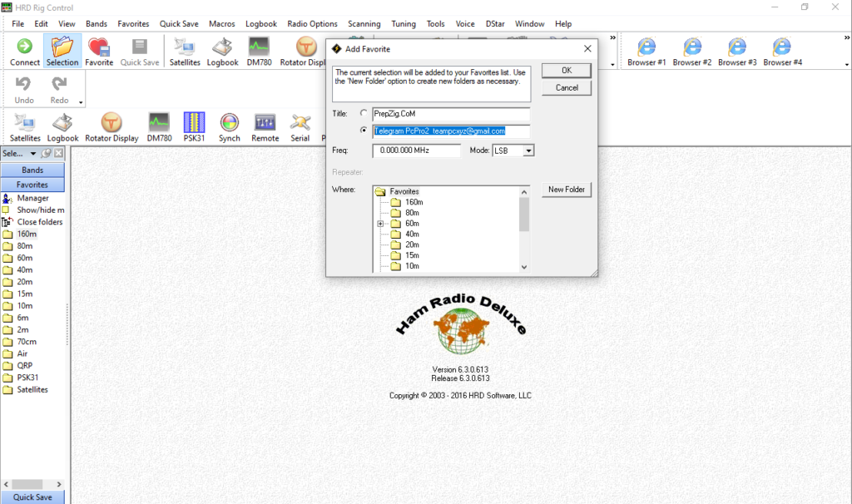Open the Radio Options menu
852x504 pixels.
click(x=313, y=24)
